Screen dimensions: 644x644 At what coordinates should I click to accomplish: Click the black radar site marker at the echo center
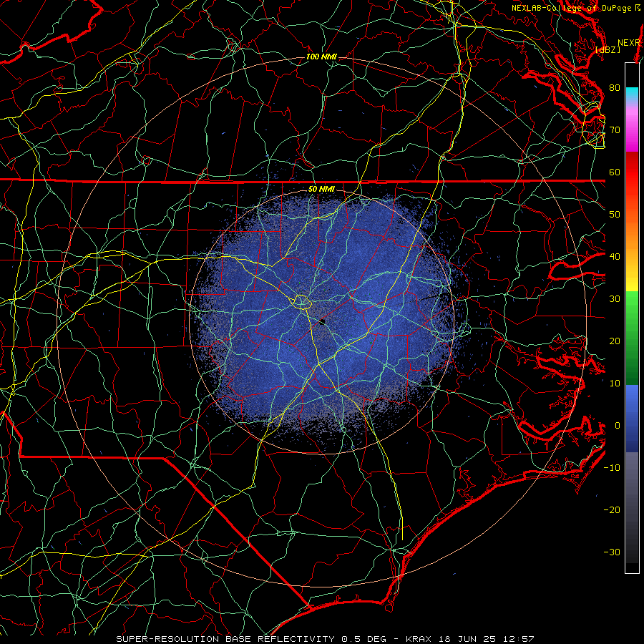click(x=323, y=321)
